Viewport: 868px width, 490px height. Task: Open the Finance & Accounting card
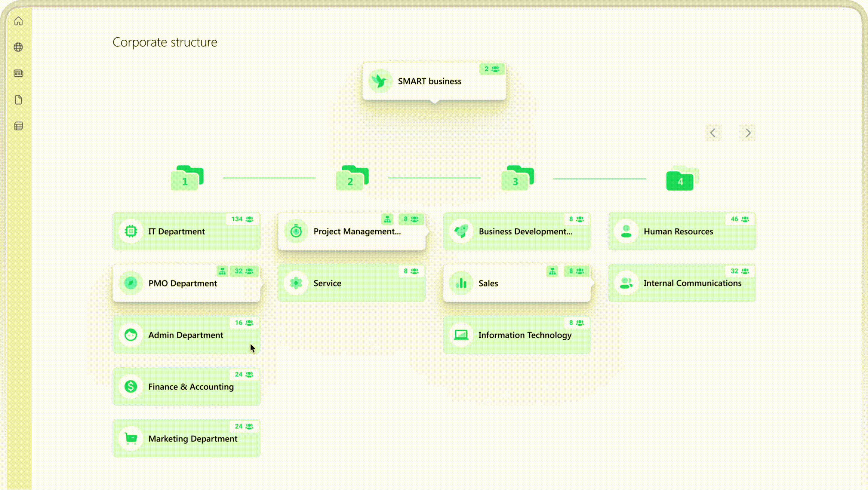186,387
